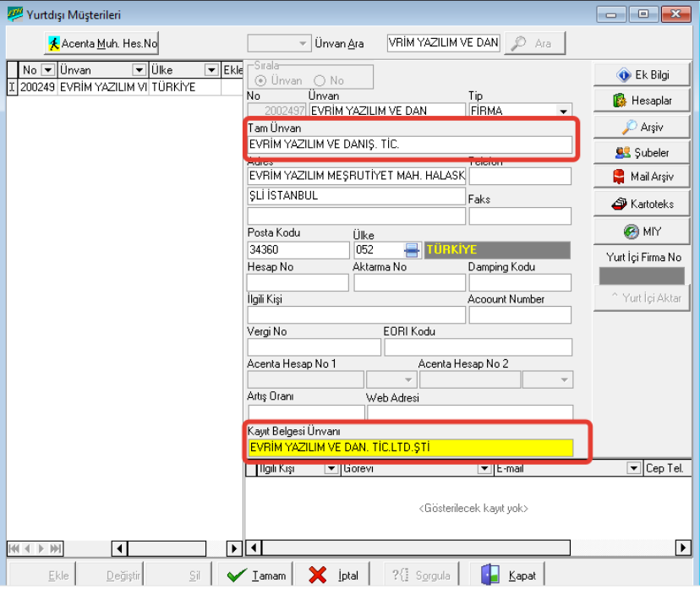Image resolution: width=700 pixels, height=589 pixels.
Task: Click the Vergi No input field
Action: pyautogui.click(x=314, y=347)
